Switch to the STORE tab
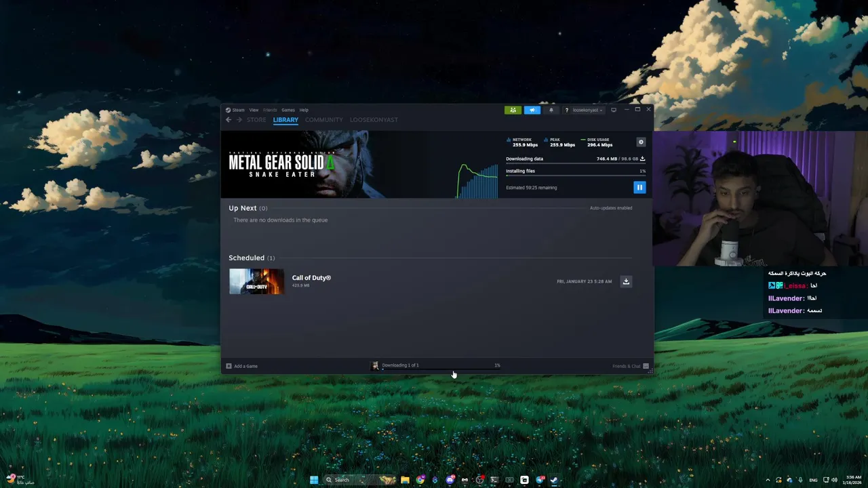Screen dimensions: 868x488 click(256, 120)
